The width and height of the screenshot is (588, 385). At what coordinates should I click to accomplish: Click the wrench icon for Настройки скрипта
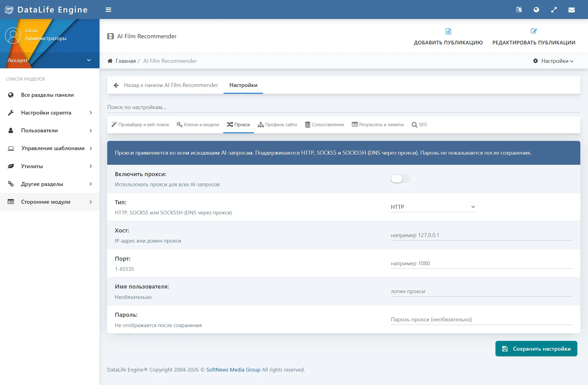point(11,113)
